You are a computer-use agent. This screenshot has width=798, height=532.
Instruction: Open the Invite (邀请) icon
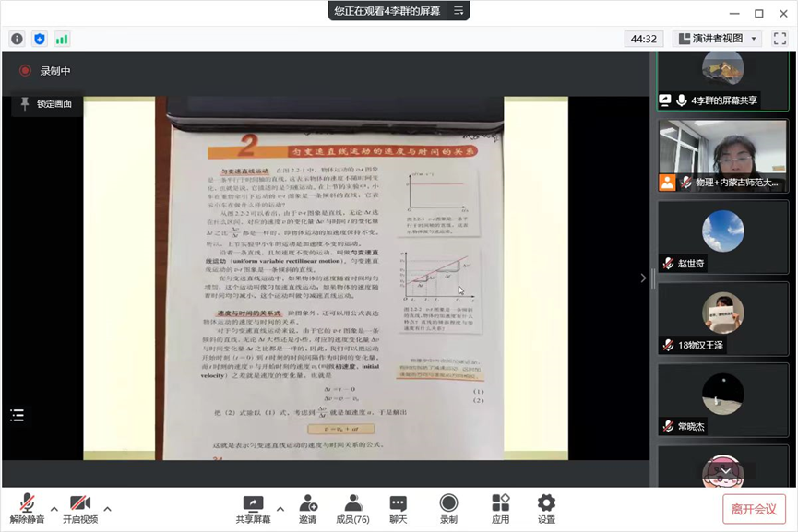click(308, 508)
